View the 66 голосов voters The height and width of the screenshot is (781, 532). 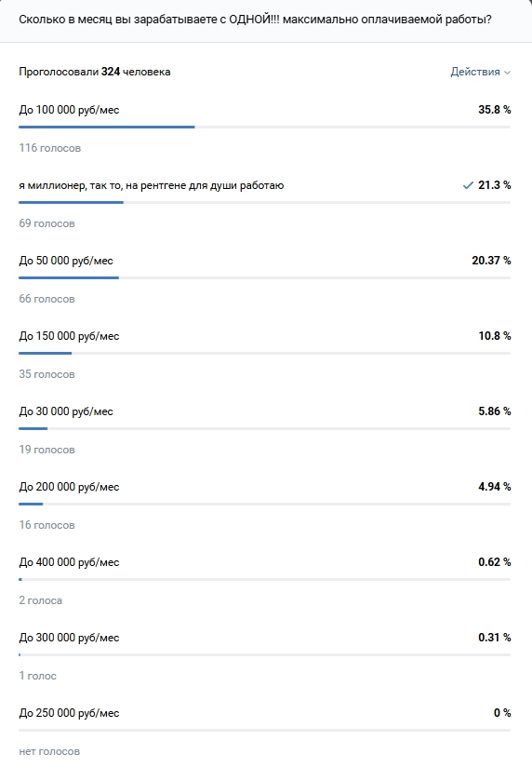coord(47,299)
